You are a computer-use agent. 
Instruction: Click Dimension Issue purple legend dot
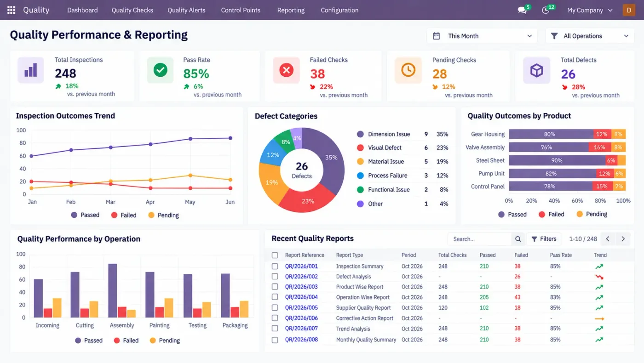coord(360,134)
